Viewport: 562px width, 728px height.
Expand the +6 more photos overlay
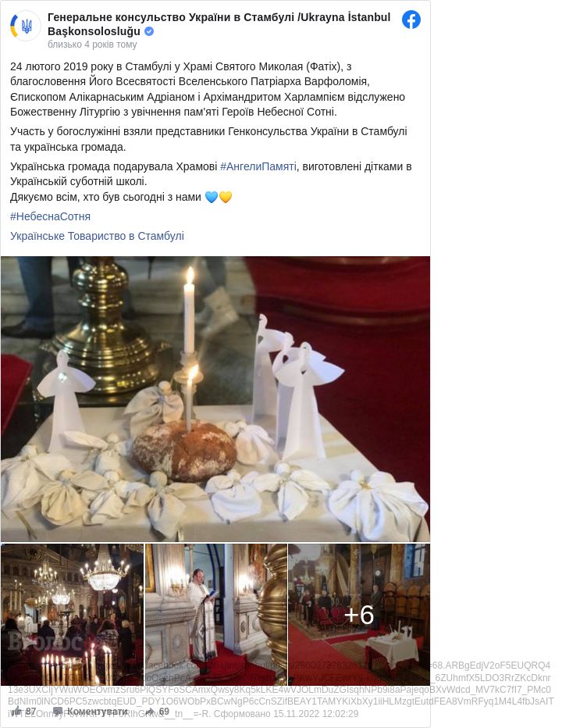coord(359,614)
